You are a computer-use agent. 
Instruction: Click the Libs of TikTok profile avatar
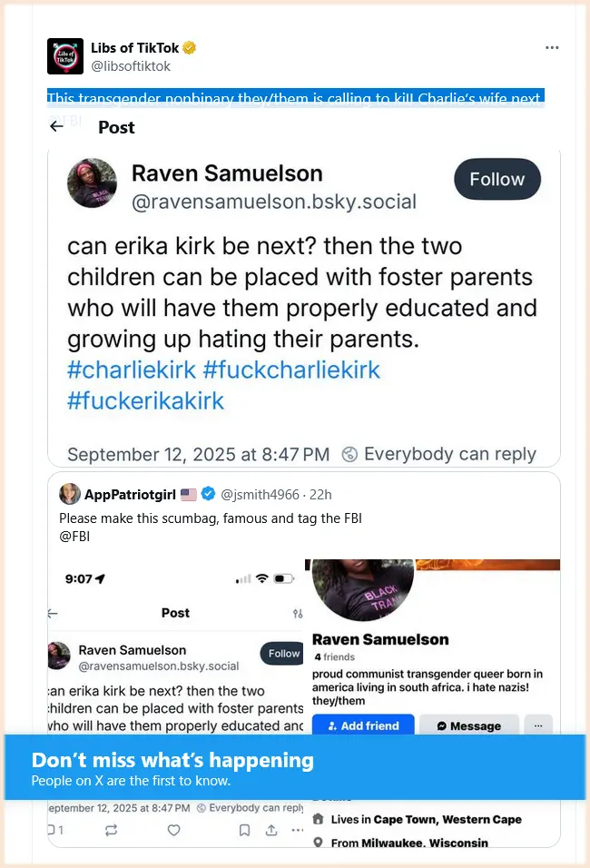pyautogui.click(x=65, y=56)
